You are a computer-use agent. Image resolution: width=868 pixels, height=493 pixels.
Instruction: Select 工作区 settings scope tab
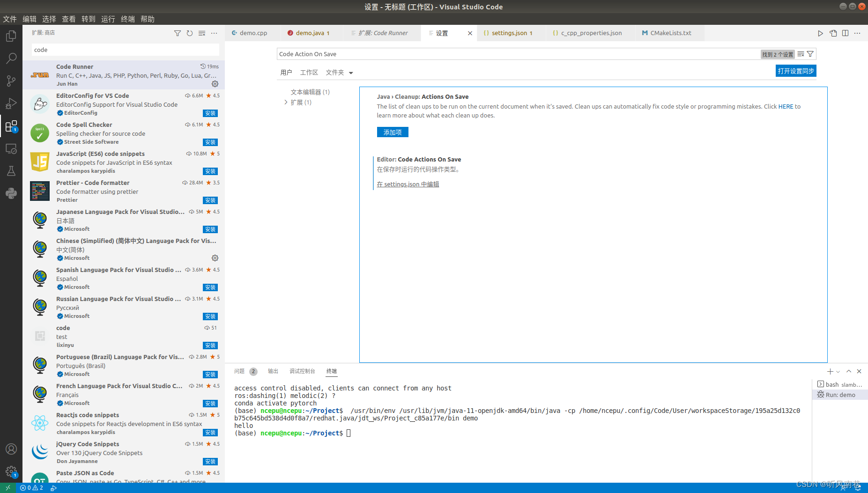click(x=309, y=73)
